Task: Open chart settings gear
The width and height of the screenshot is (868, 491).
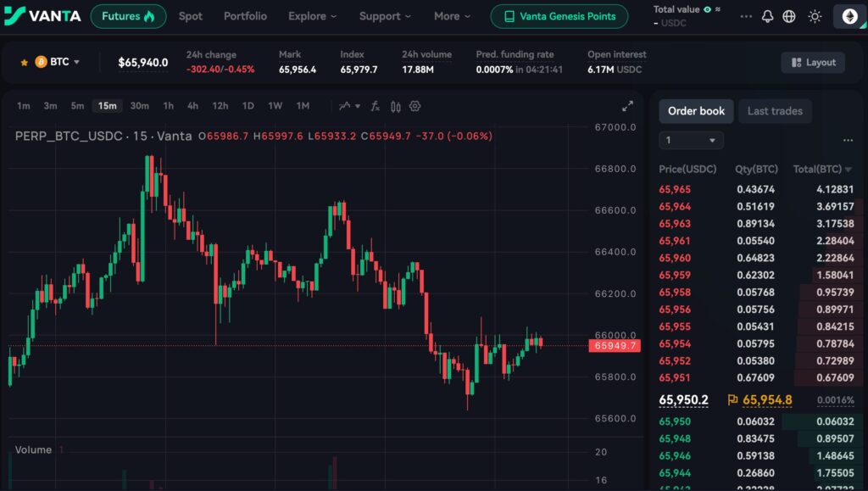Action: point(415,106)
